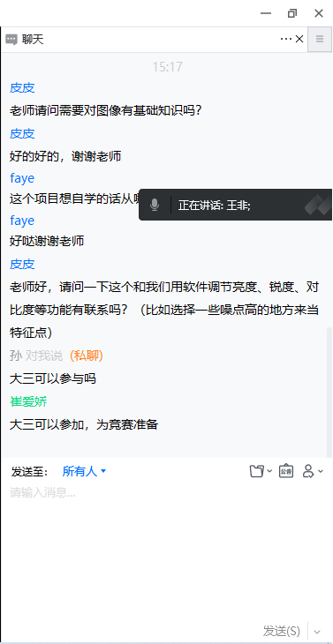Click the microphone icon in speaking banner
The width and height of the screenshot is (333, 644).
[x=155, y=205]
